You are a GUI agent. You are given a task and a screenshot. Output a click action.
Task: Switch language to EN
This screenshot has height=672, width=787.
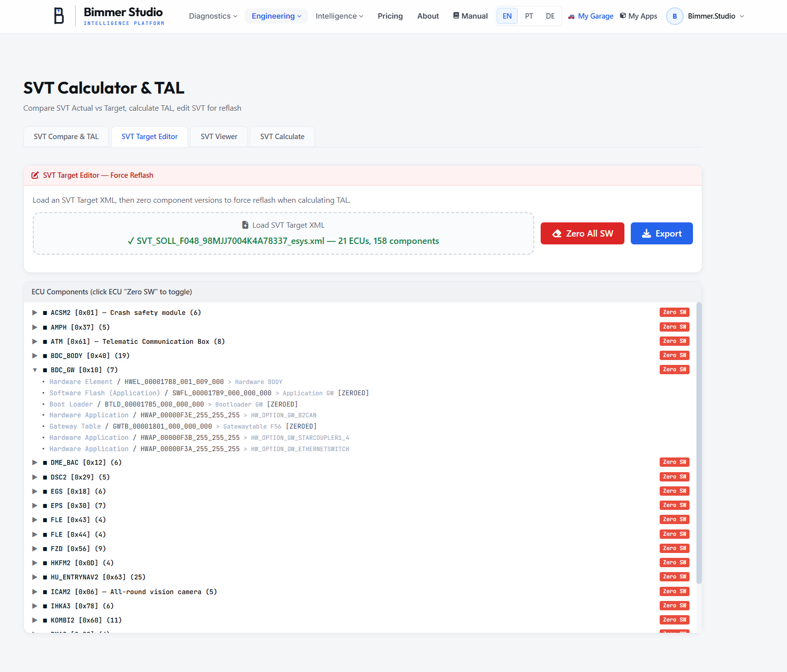507,16
